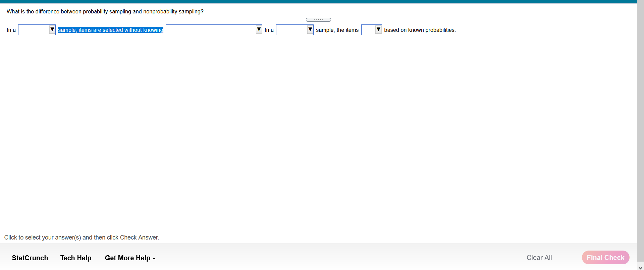644x270 pixels.
Task: Open the Tech Help option
Action: (x=76, y=258)
